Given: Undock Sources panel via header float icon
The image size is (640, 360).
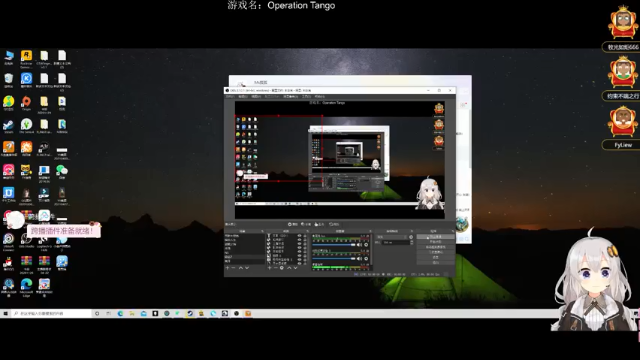Looking at the screenshot, I should pos(308,231).
